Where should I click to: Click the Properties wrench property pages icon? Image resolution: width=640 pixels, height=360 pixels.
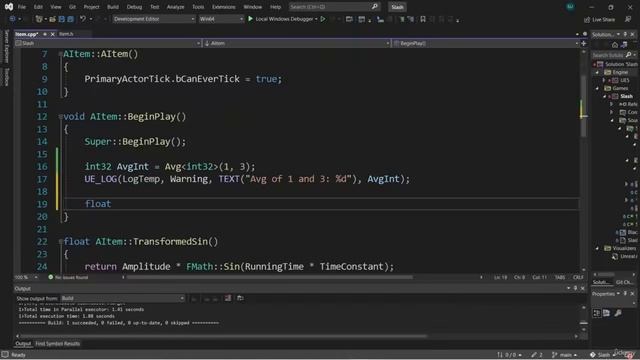point(618,313)
